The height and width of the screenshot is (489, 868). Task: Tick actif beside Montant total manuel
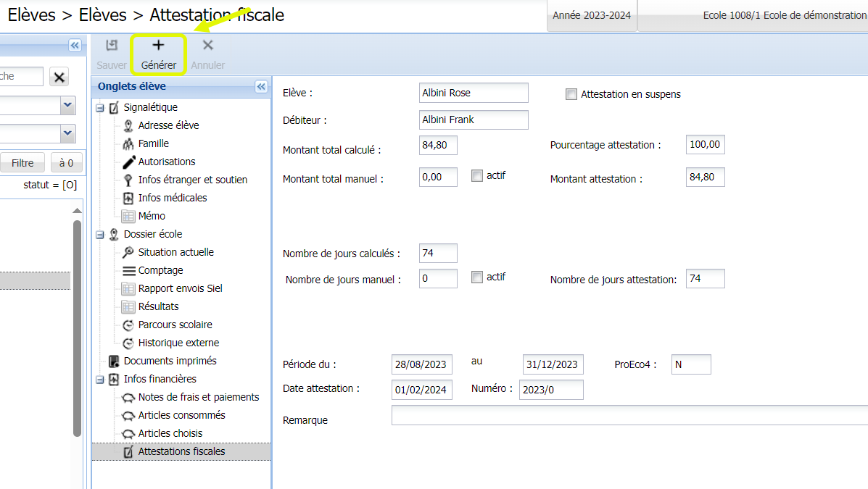point(477,175)
